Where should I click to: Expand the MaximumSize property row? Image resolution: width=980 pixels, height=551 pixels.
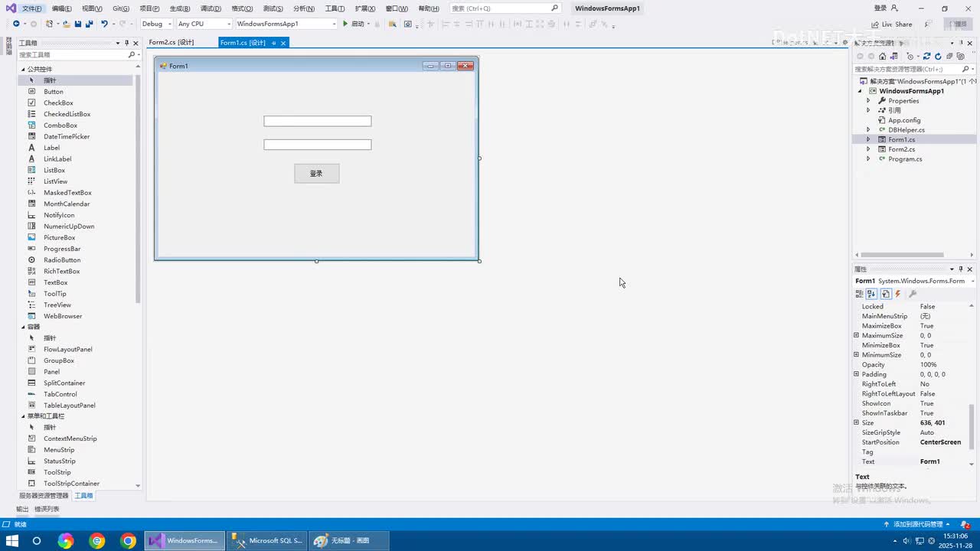(x=856, y=335)
